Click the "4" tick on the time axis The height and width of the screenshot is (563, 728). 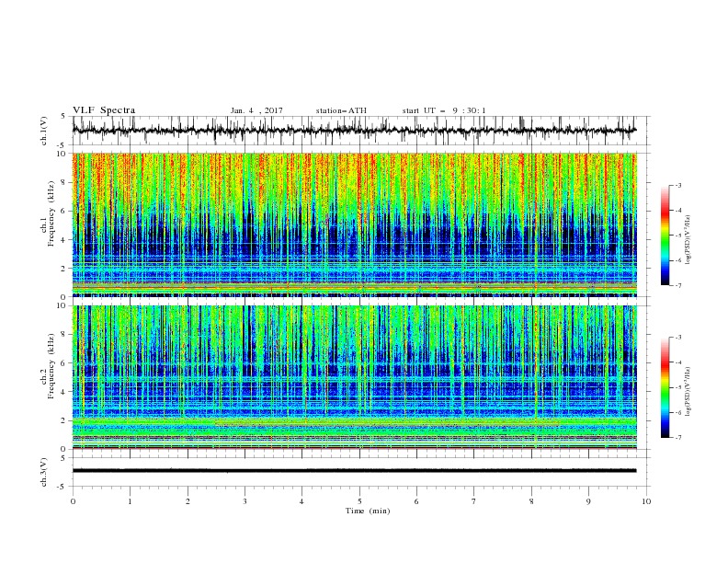coord(301,501)
